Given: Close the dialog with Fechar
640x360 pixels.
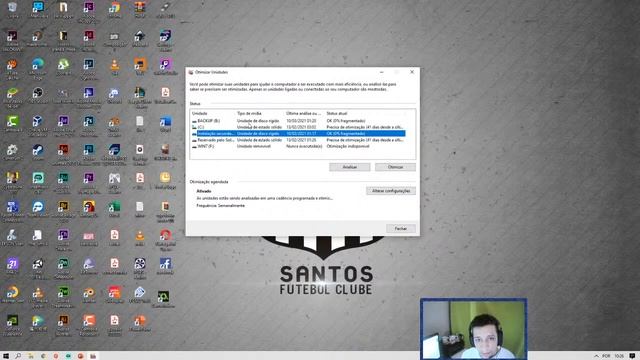Looking at the screenshot, I should point(401,229).
